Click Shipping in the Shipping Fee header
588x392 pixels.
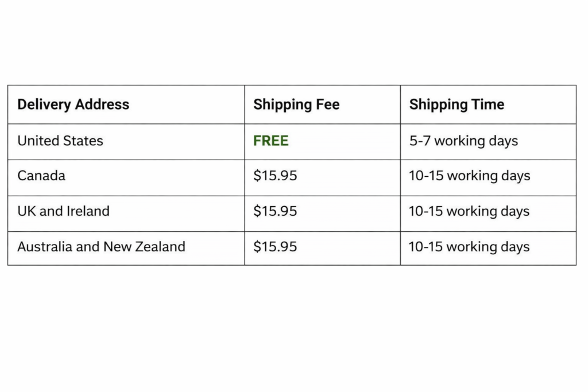280,104
